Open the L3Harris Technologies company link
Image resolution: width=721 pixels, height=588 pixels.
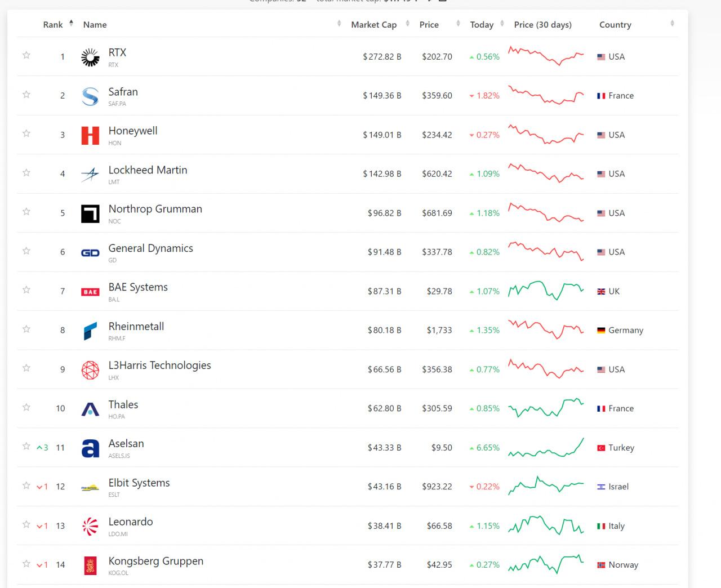pyautogui.click(x=159, y=366)
